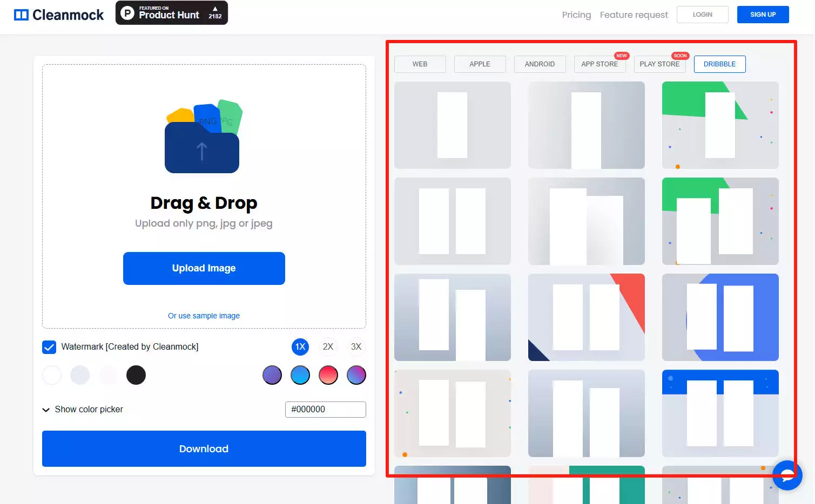
Task: Pick the beige two-frame template with dots
Action: (x=453, y=413)
